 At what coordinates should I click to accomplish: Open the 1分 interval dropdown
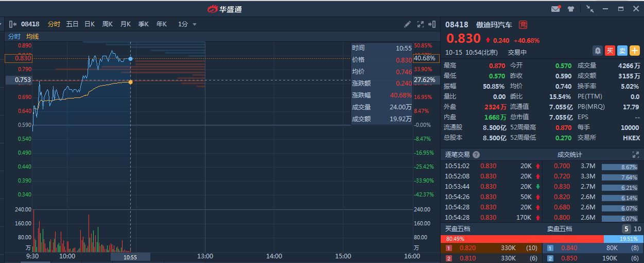pyautogui.click(x=187, y=24)
